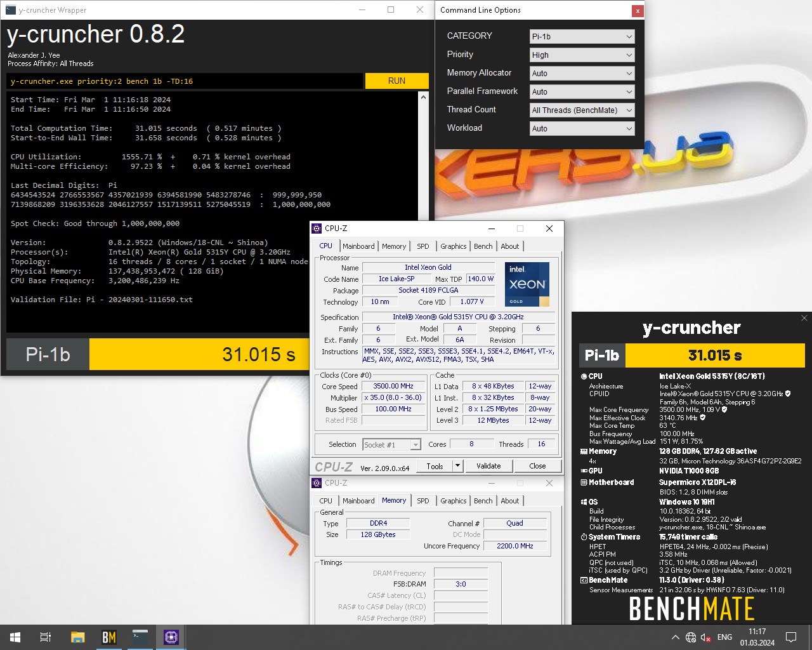The height and width of the screenshot is (650, 812).
Task: Switch to Mainboard tab in upper CPU-Z
Action: coord(358,246)
